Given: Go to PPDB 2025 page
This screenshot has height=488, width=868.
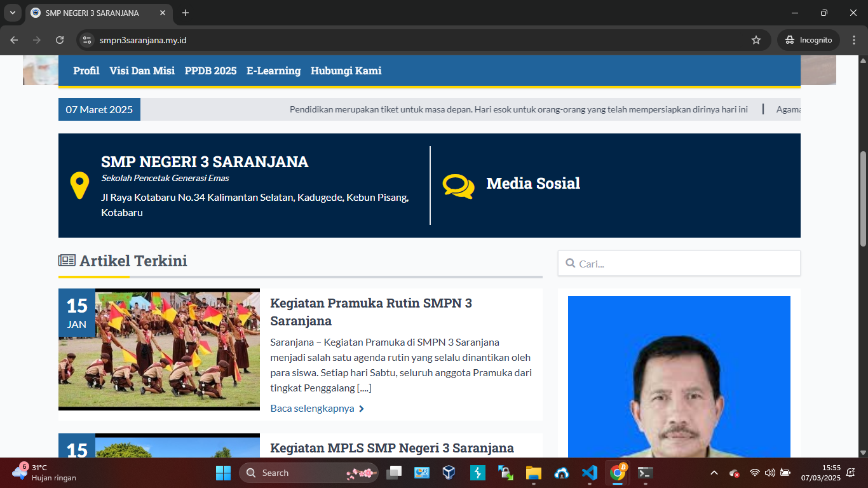Looking at the screenshot, I should [210, 71].
